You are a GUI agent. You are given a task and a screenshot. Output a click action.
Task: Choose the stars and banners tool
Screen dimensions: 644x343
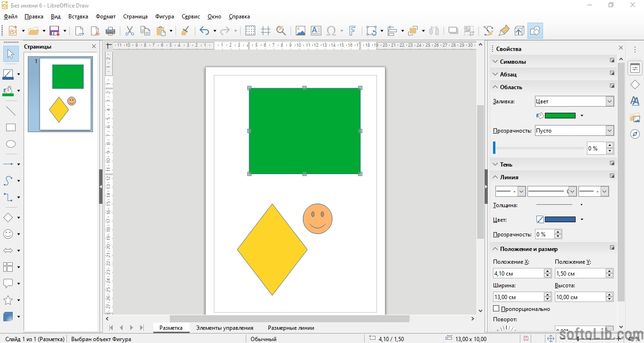[x=8, y=300]
